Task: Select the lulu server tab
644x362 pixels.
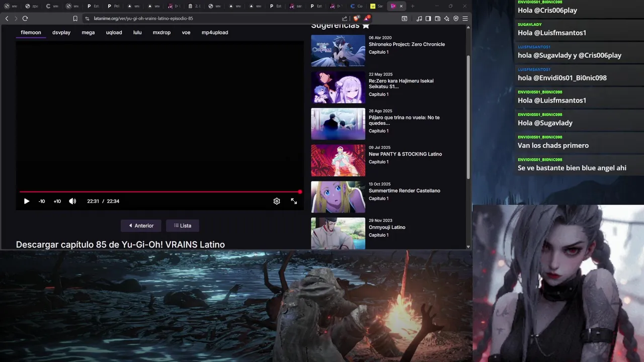Action: [x=137, y=32]
